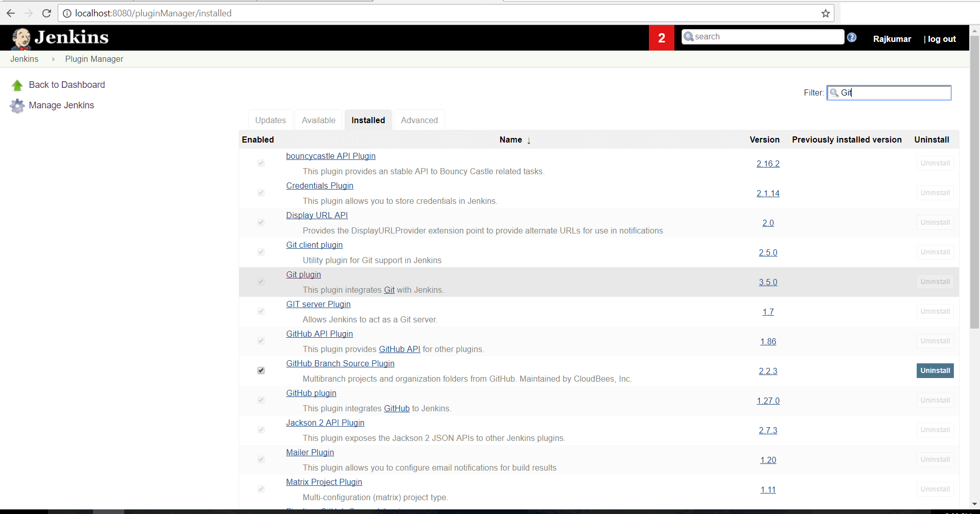This screenshot has height=514, width=980.
Task: Click inside the Filter text field
Action: pos(889,92)
